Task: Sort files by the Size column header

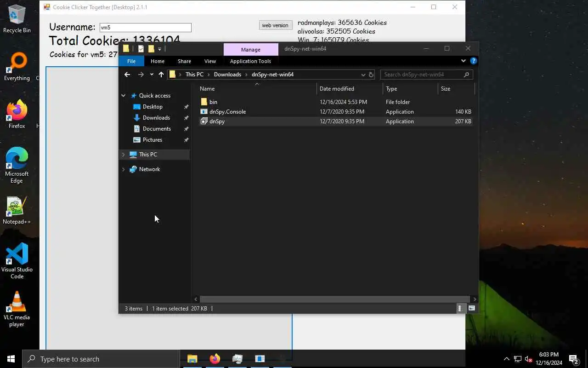Action: (x=456, y=89)
